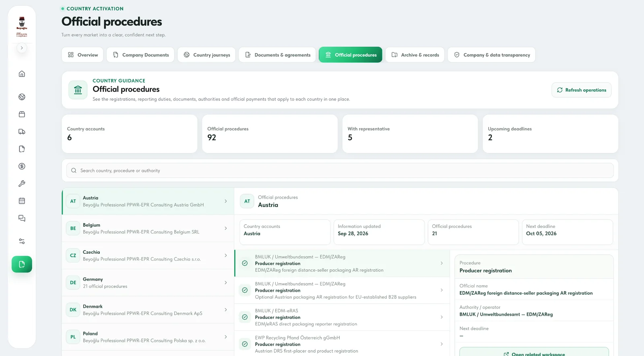Select the Poland country row

[148, 337]
